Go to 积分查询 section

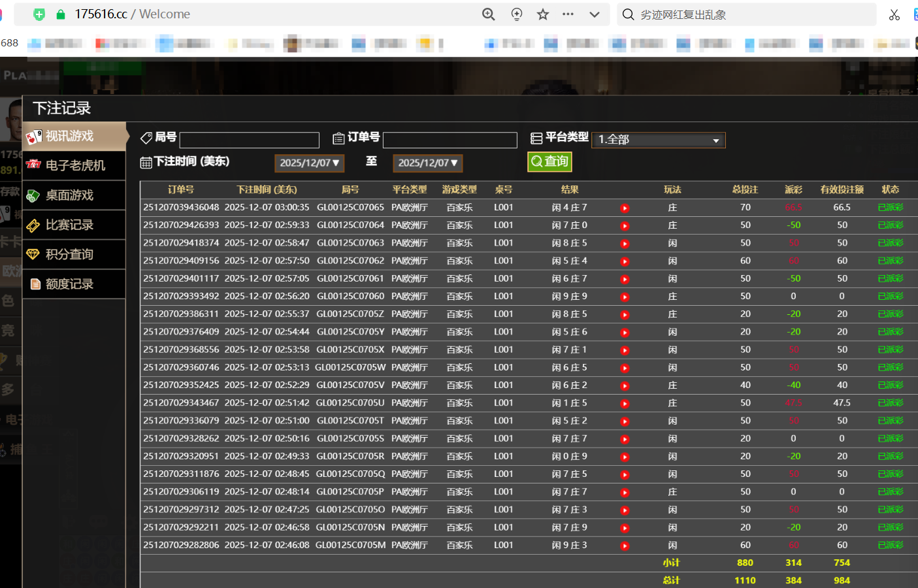pyautogui.click(x=74, y=254)
